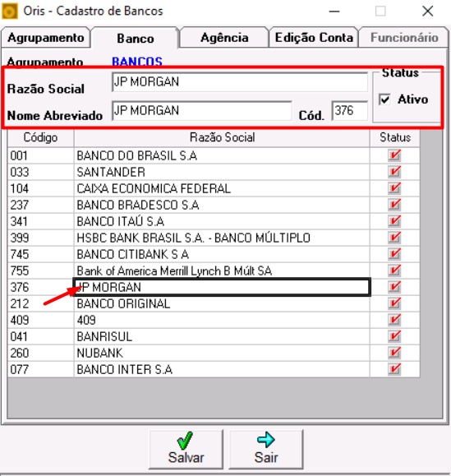
Task: Toggle status checkbox for HSBC BANK BRASIL row
Action: tap(394, 238)
